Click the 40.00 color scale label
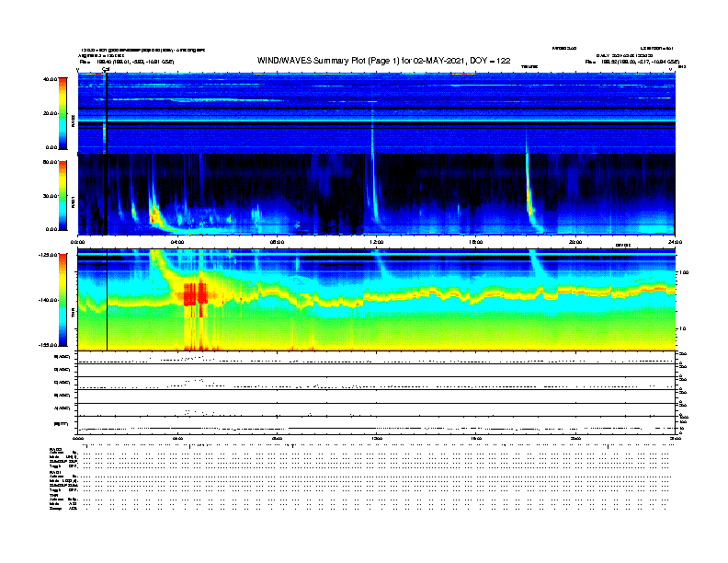728x563 pixels. (50, 79)
